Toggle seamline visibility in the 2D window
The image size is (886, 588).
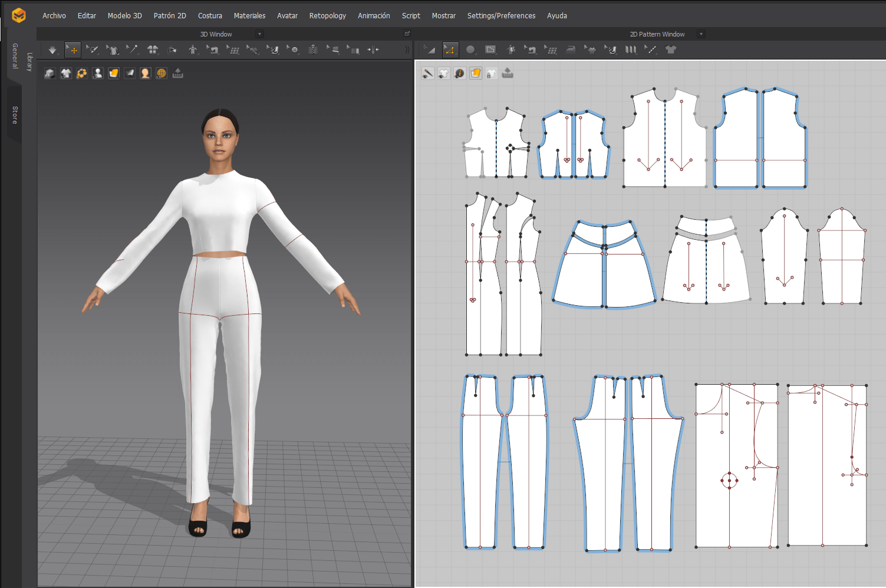(427, 73)
